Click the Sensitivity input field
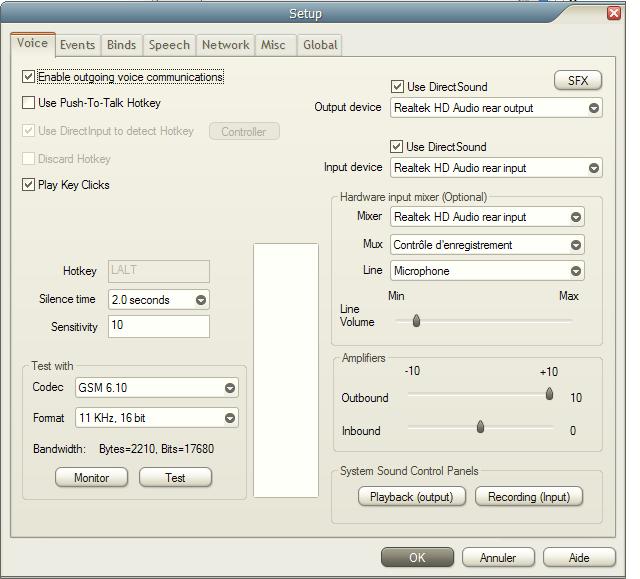The image size is (640, 579). (158, 326)
